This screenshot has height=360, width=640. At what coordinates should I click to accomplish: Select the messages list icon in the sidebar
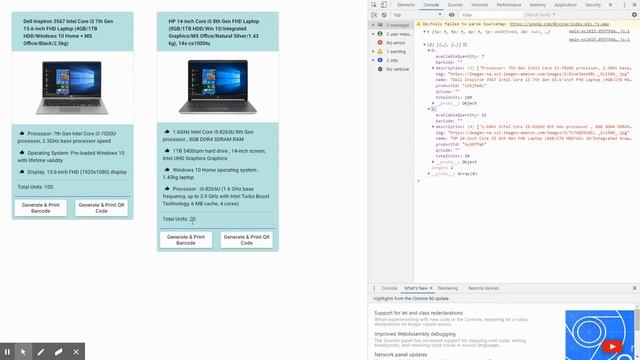[x=380, y=25]
